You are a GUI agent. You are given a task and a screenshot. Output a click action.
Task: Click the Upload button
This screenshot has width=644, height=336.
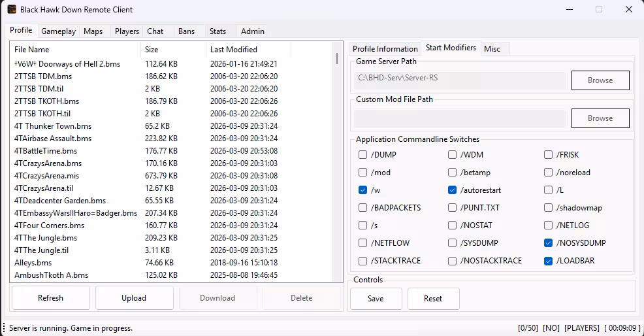[134, 297]
